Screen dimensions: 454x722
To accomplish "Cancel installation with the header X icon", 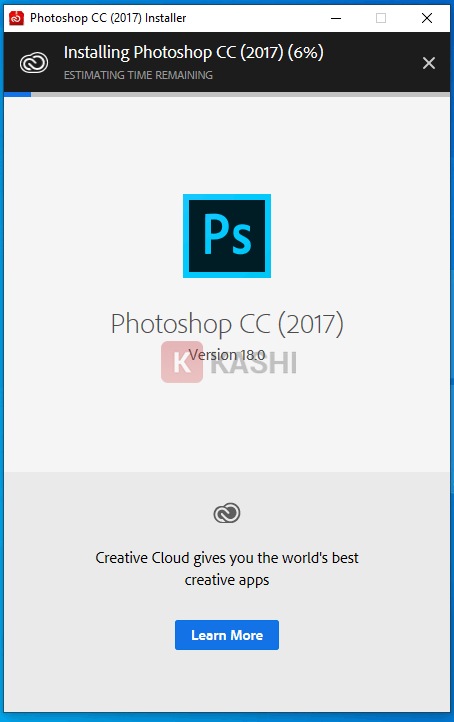I will click(x=429, y=63).
